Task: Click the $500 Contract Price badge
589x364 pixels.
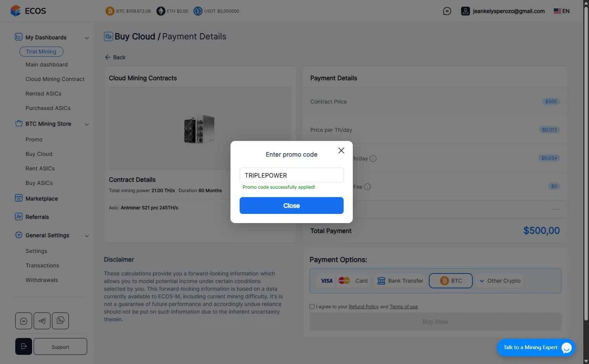Action: point(551,101)
